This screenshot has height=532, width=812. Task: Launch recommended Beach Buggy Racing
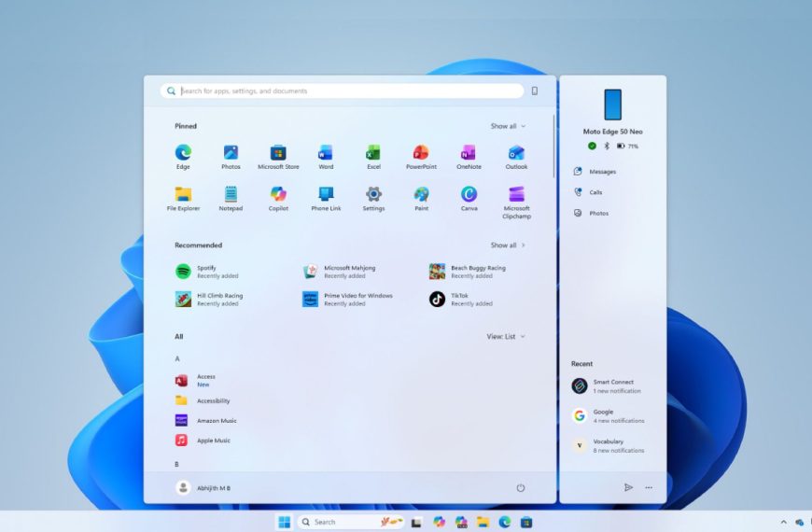(x=467, y=272)
